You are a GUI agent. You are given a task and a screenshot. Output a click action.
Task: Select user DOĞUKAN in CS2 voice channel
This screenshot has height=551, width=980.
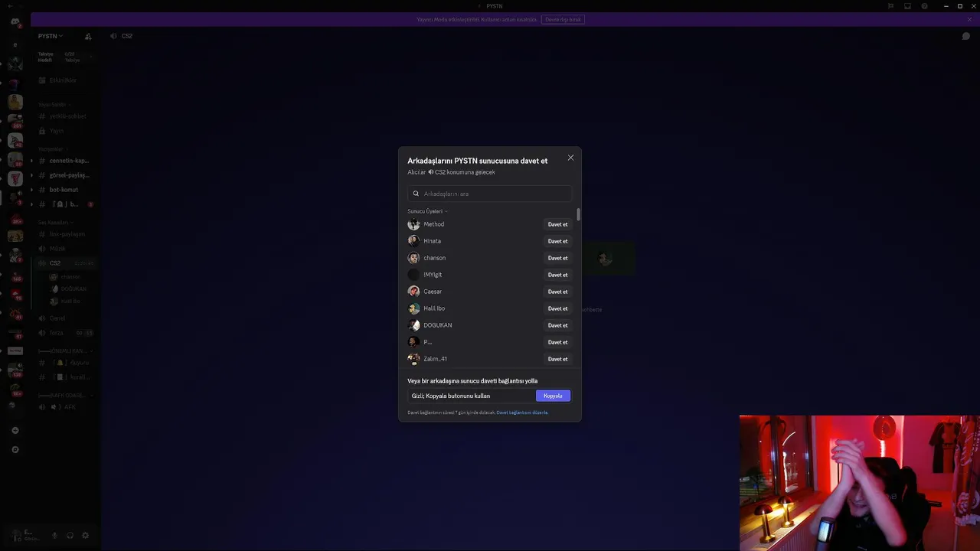point(69,289)
